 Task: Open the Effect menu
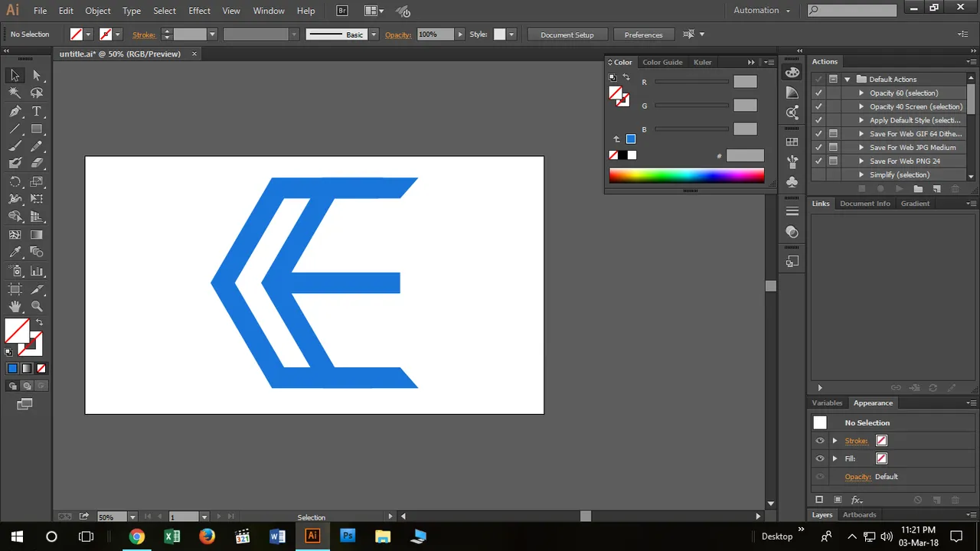click(x=199, y=11)
